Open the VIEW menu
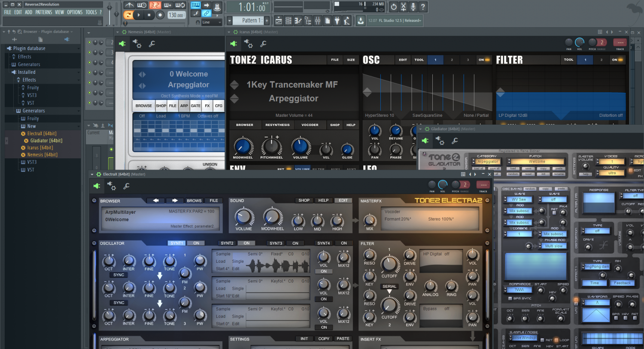The height and width of the screenshot is (349, 644). pos(59,12)
